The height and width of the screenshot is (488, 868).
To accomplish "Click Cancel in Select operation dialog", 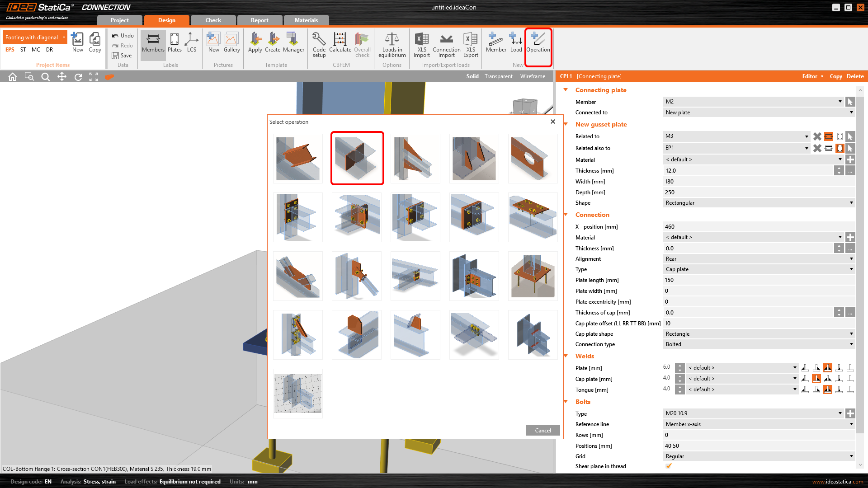I will tap(542, 430).
